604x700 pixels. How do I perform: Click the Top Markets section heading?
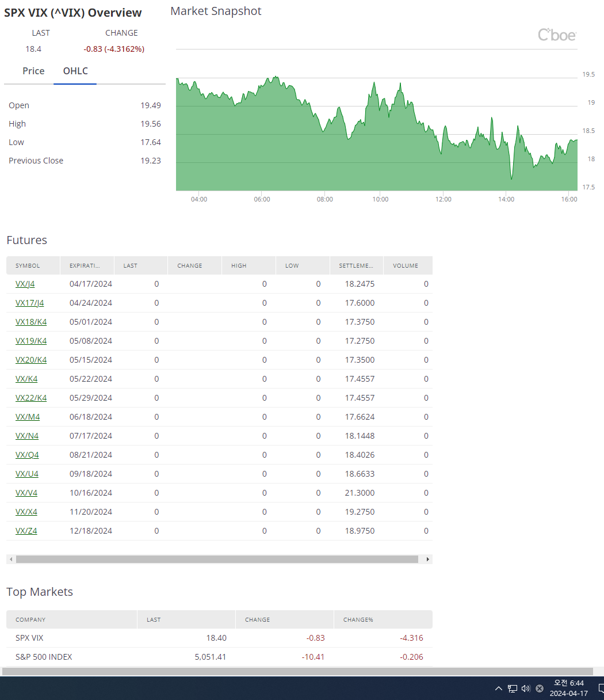click(x=40, y=592)
